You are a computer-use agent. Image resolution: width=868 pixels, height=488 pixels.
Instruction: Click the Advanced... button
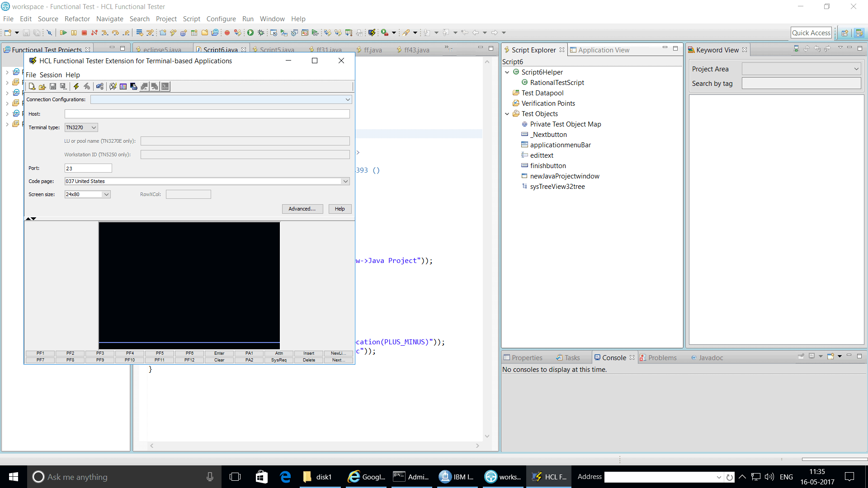pos(302,209)
